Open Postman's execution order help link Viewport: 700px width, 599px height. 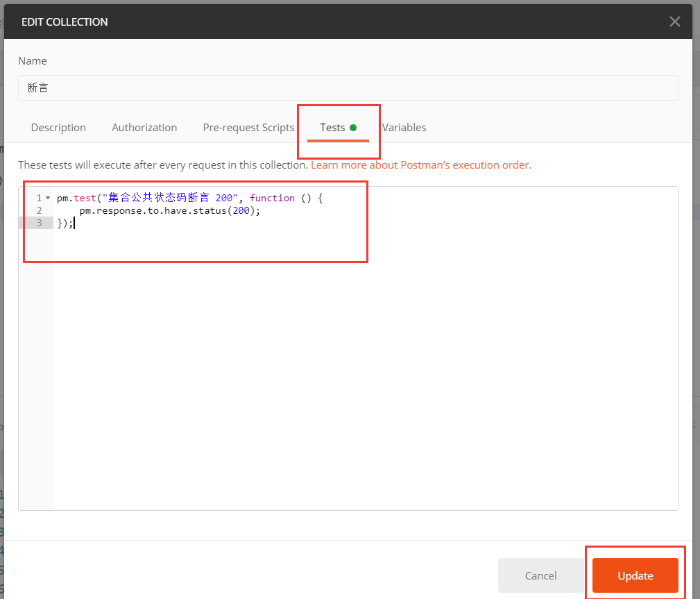pyautogui.click(x=421, y=164)
